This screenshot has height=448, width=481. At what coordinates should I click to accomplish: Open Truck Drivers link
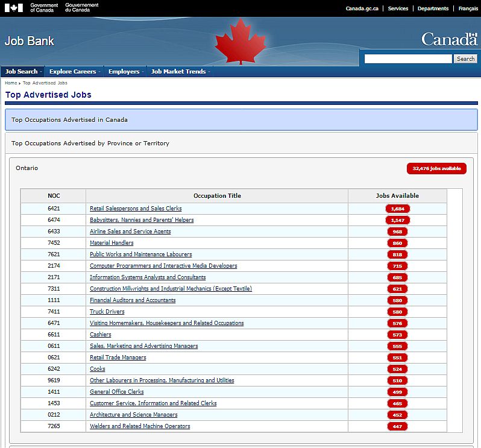107,312
